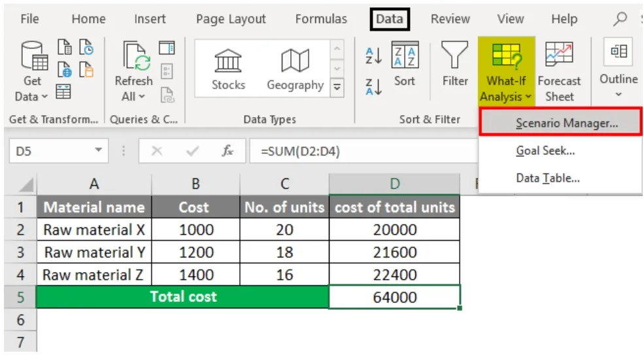This screenshot has width=644, height=355.
Task: Switch to the Formulas tab
Action: tap(321, 19)
